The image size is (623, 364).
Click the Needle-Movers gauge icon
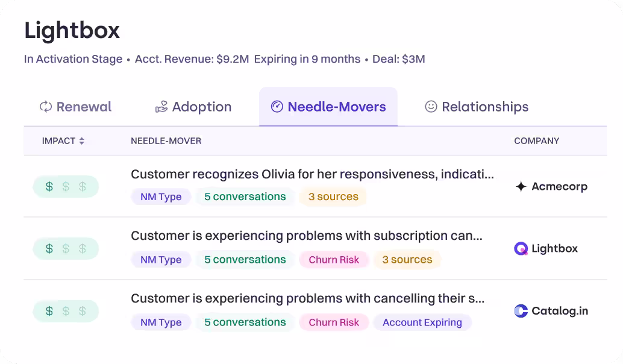click(x=277, y=107)
